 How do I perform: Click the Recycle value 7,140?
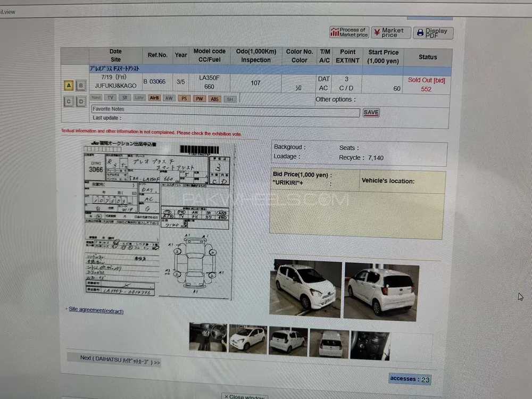point(376,158)
